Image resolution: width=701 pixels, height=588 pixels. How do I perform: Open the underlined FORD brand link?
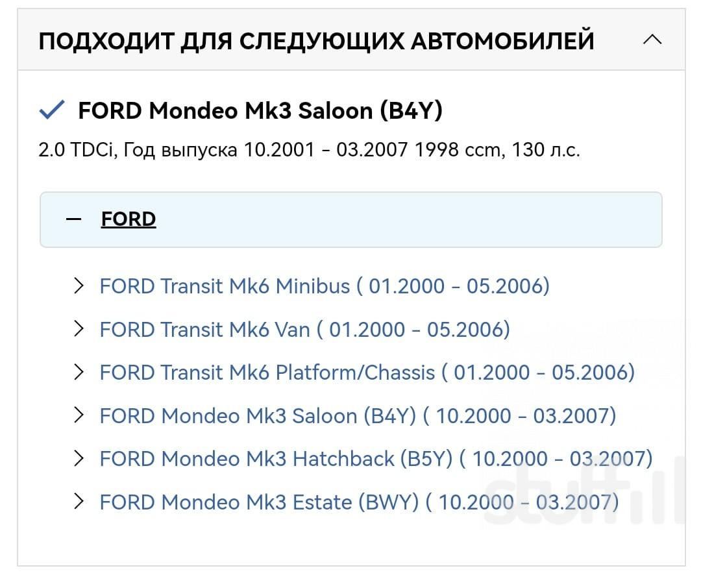point(129,219)
